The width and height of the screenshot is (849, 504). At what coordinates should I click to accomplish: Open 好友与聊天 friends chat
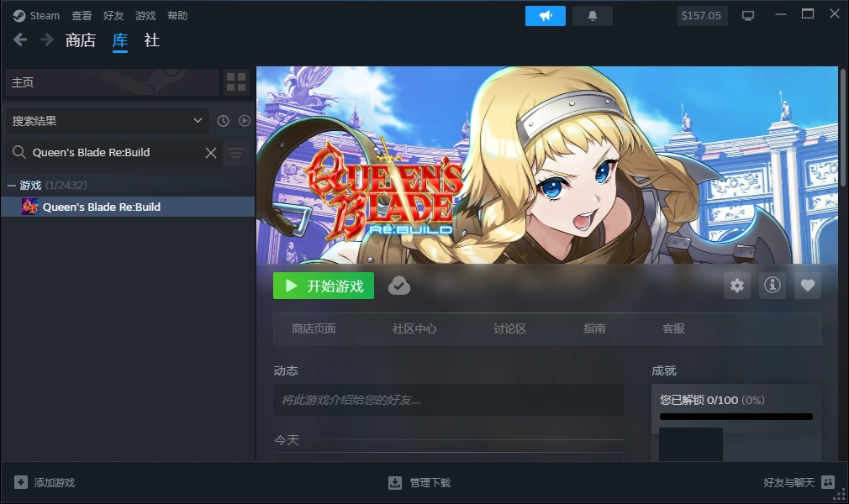pos(789,482)
